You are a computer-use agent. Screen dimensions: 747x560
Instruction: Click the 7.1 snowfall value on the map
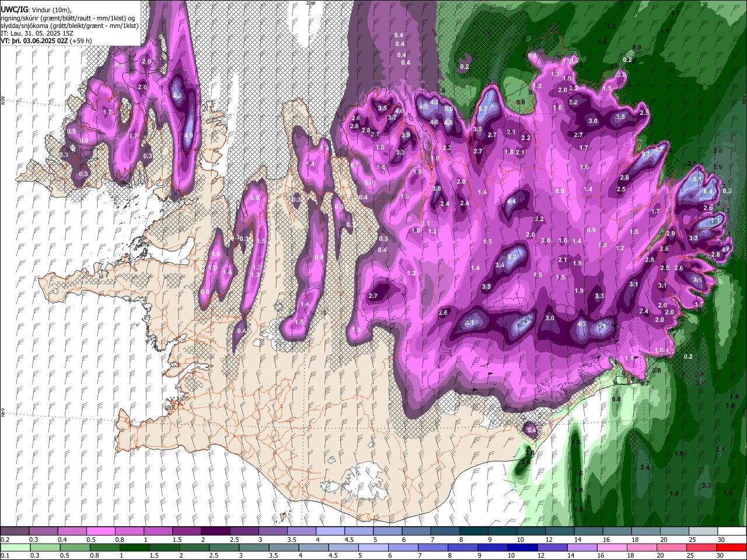point(716,222)
